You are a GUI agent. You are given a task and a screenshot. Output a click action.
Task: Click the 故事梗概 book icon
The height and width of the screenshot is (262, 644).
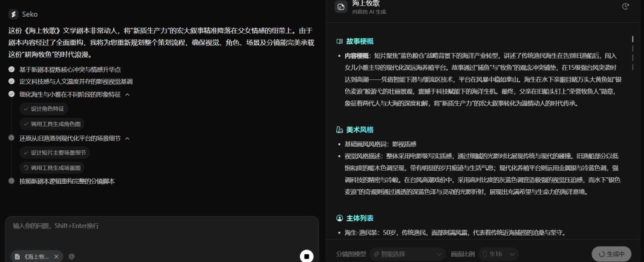click(x=340, y=41)
